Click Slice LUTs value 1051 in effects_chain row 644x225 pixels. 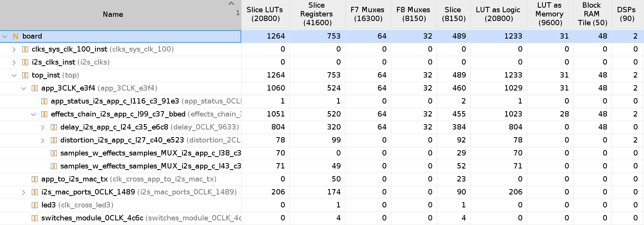tap(276, 114)
